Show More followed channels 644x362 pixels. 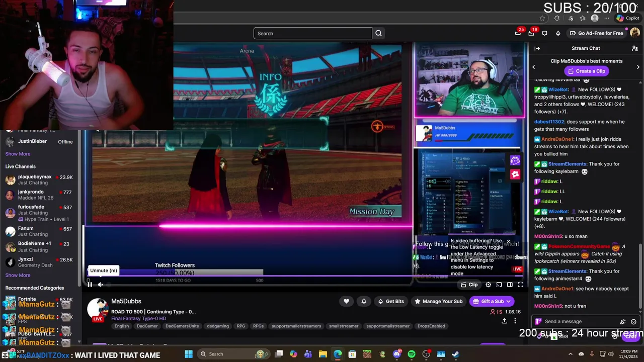click(x=18, y=154)
